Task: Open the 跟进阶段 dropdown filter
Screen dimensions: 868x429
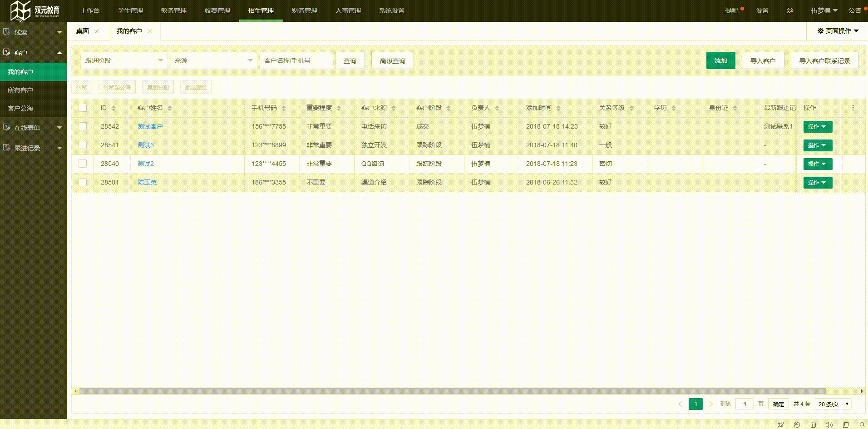Action: (123, 60)
